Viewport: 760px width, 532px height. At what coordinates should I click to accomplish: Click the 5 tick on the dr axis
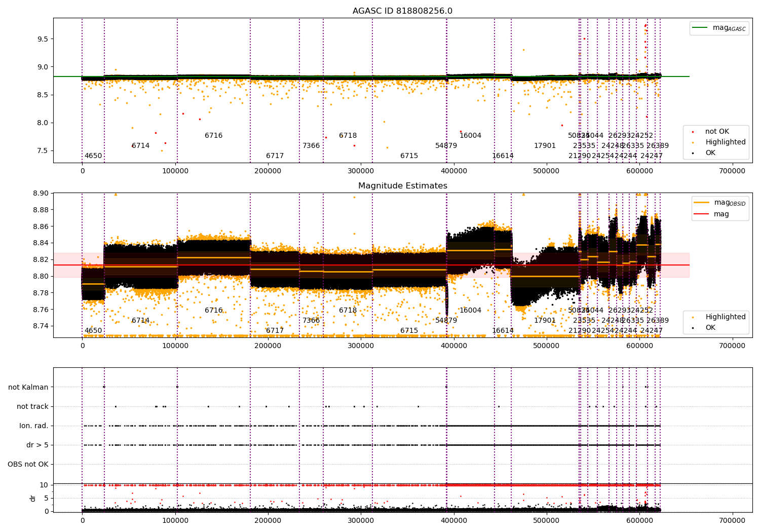pyautogui.click(x=46, y=498)
